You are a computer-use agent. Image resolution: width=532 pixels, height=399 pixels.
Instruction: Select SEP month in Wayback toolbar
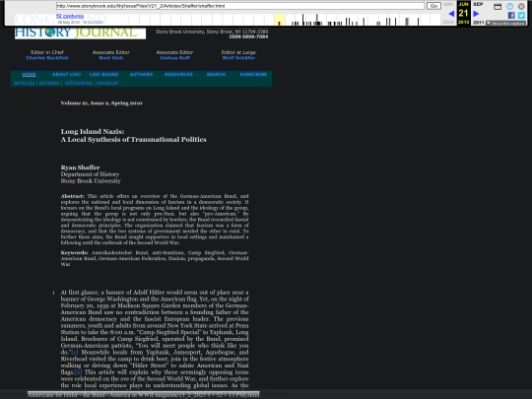478,4
